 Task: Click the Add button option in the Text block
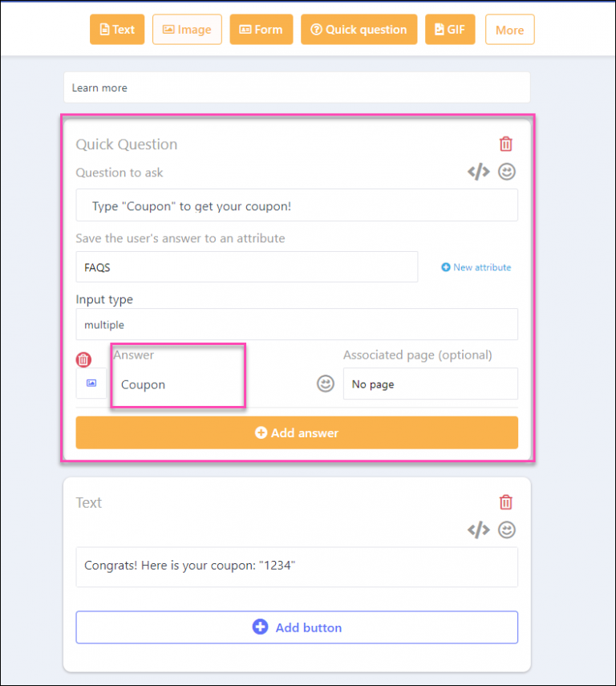(x=297, y=627)
